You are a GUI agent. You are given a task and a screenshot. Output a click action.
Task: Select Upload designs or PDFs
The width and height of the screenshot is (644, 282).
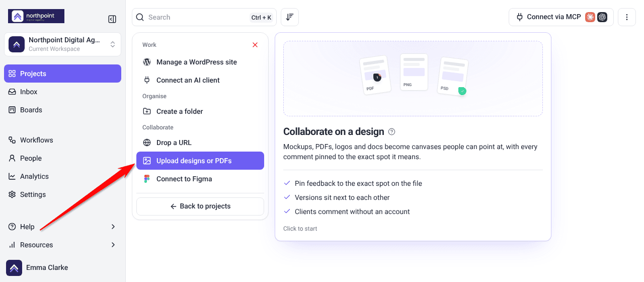[x=200, y=161]
